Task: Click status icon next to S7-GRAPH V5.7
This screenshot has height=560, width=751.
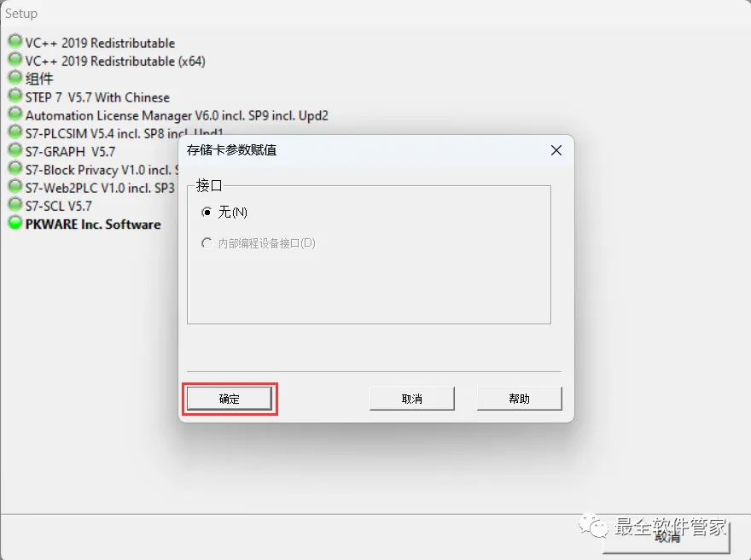Action: 15,149
